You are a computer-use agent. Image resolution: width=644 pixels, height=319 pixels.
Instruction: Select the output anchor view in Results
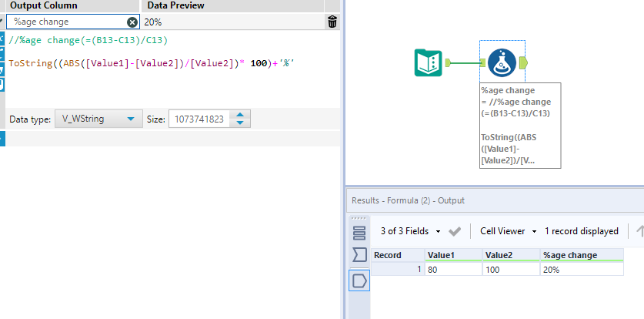[x=359, y=280]
